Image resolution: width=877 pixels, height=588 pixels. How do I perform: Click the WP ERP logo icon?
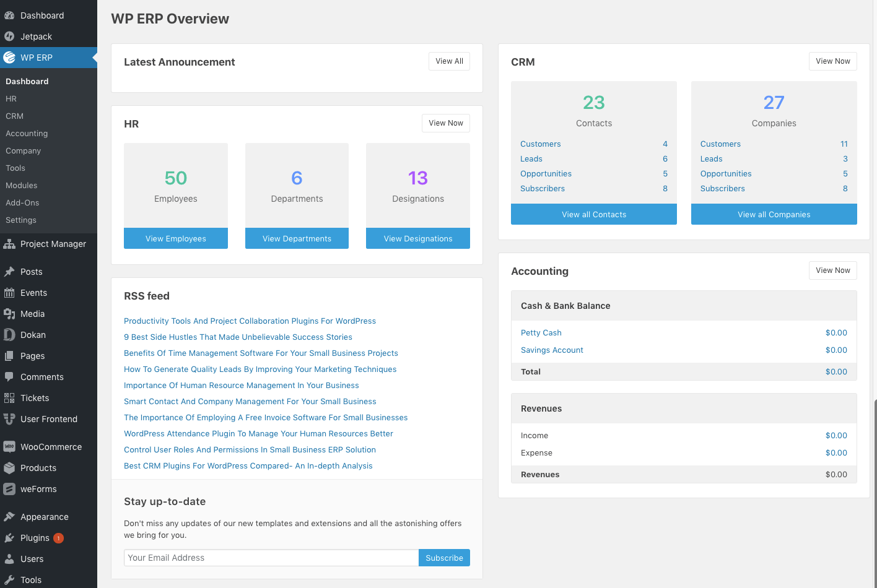pyautogui.click(x=9, y=58)
